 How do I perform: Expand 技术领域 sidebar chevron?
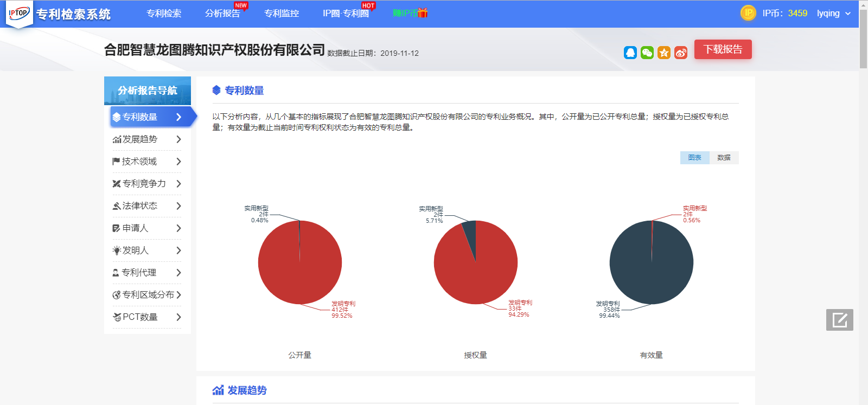coord(178,162)
